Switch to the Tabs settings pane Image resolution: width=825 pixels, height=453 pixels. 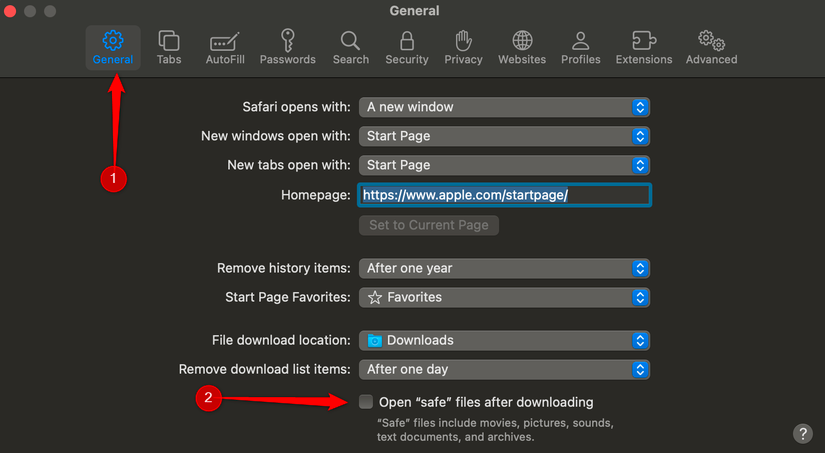pyautogui.click(x=169, y=47)
